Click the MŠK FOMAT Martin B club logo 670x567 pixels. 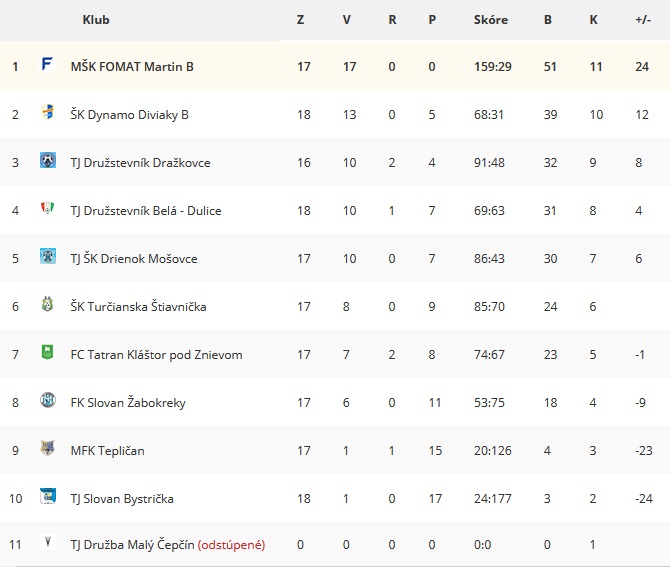[x=47, y=65]
